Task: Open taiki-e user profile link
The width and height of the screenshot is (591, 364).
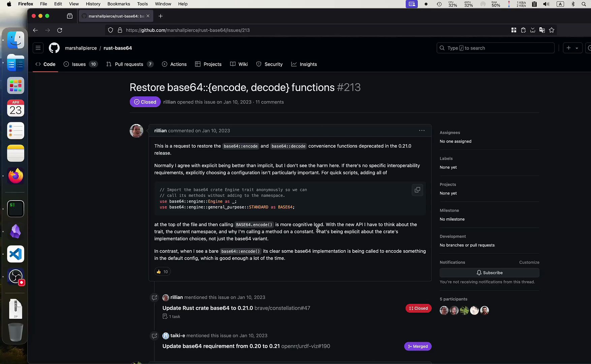Action: 178,335
